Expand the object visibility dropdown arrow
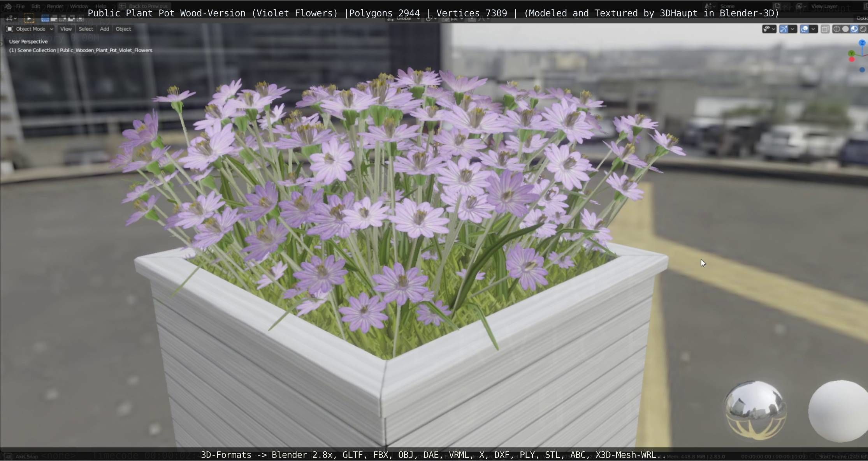The width and height of the screenshot is (868, 461). click(x=774, y=29)
